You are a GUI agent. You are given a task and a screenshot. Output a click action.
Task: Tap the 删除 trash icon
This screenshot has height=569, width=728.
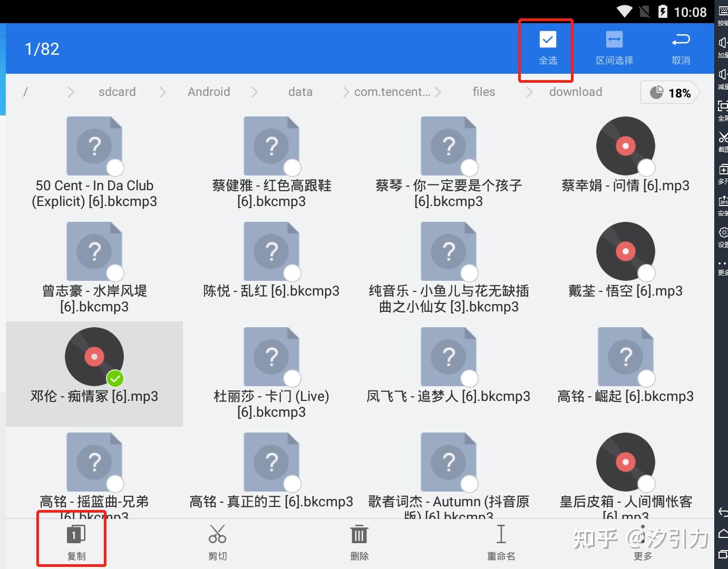(359, 534)
